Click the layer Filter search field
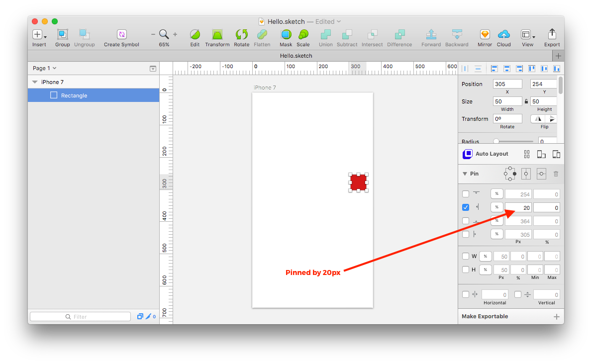This screenshot has width=592, height=364. pos(80,316)
